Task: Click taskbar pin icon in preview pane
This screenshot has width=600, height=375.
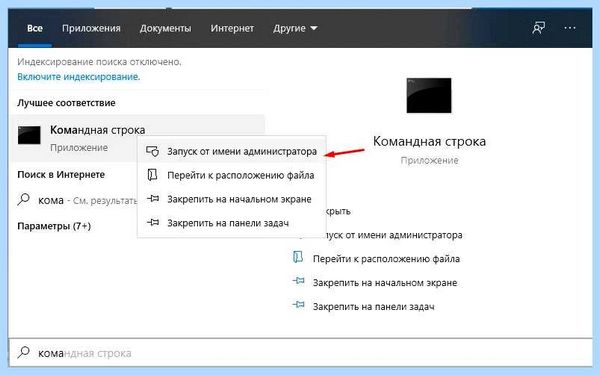Action: pyautogui.click(x=298, y=305)
